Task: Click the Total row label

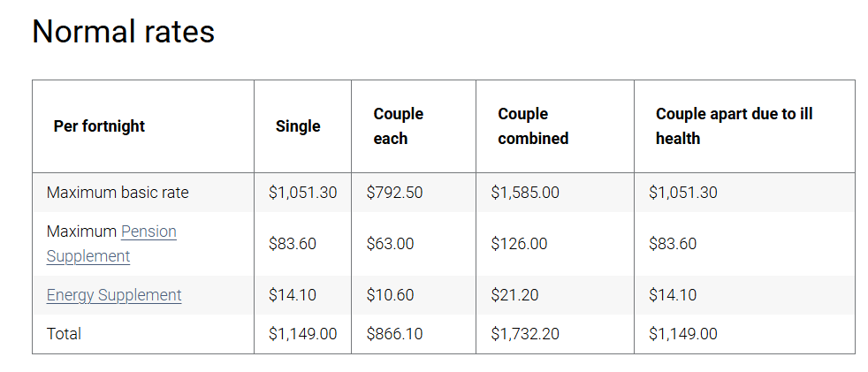Action: (x=64, y=334)
